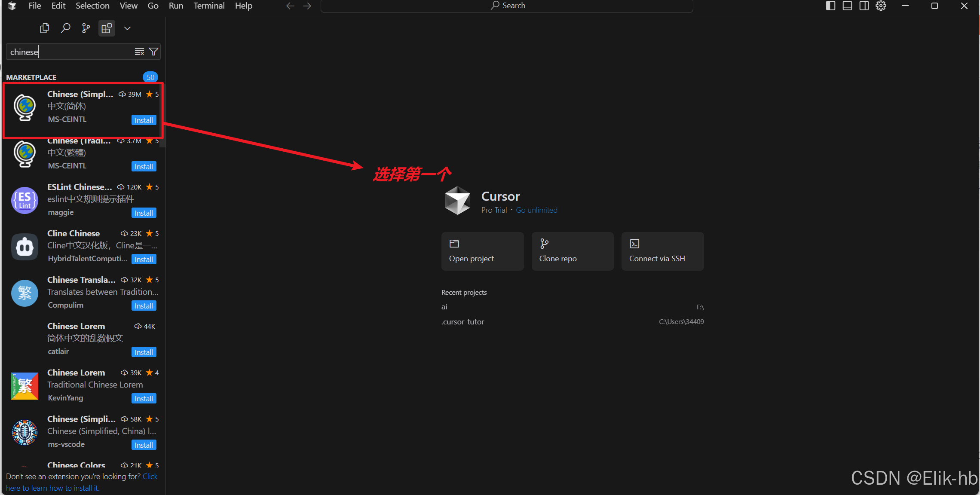Screen dimensions: 980x495
Task: Toggle the bottom panel layout button
Action: click(847, 6)
